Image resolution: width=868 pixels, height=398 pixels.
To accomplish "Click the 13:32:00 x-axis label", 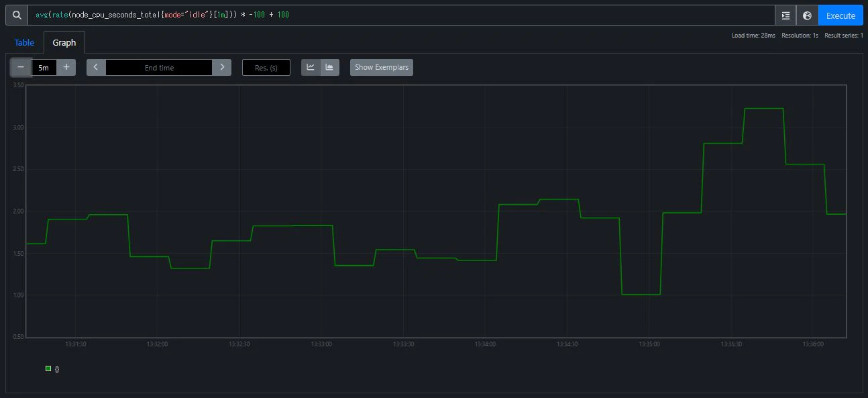I will [157, 344].
